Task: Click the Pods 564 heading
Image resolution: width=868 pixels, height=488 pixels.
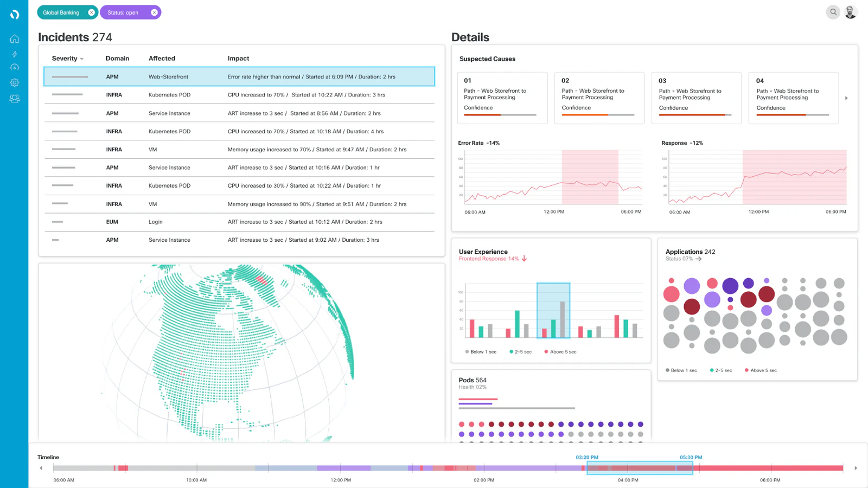Action: coord(473,380)
